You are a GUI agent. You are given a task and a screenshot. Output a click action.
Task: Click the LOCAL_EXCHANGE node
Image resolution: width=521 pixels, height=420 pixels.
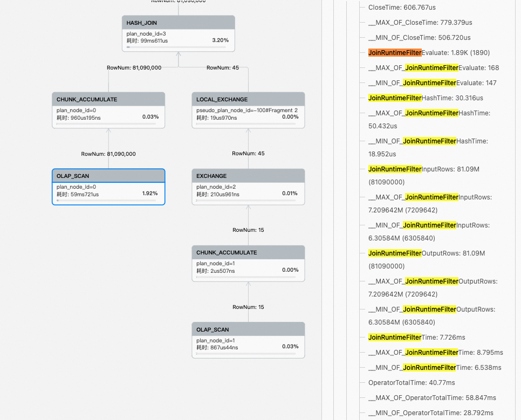coord(248,110)
